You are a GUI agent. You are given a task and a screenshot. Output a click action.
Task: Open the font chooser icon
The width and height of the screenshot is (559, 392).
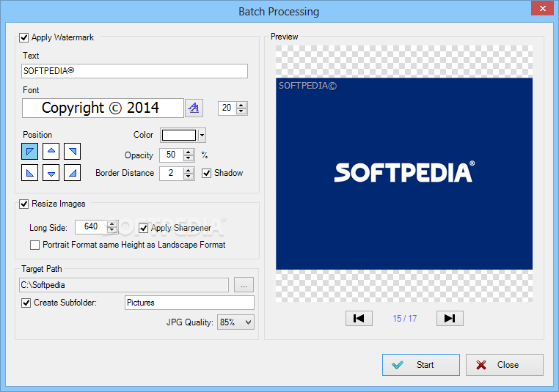click(194, 108)
